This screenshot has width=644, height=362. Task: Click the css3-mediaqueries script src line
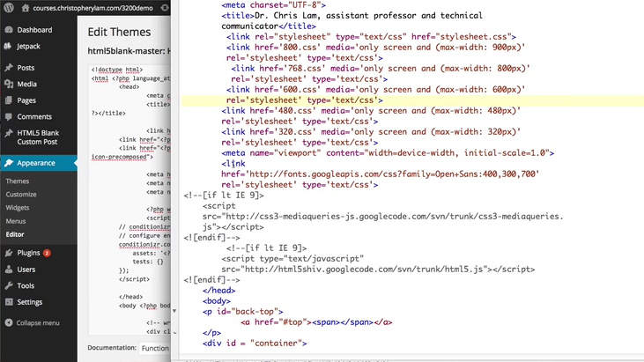click(382, 217)
